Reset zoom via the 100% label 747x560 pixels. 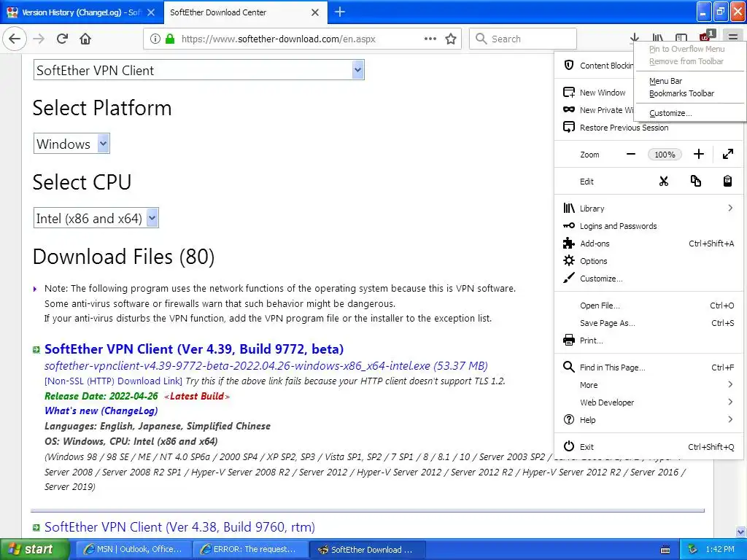(665, 155)
